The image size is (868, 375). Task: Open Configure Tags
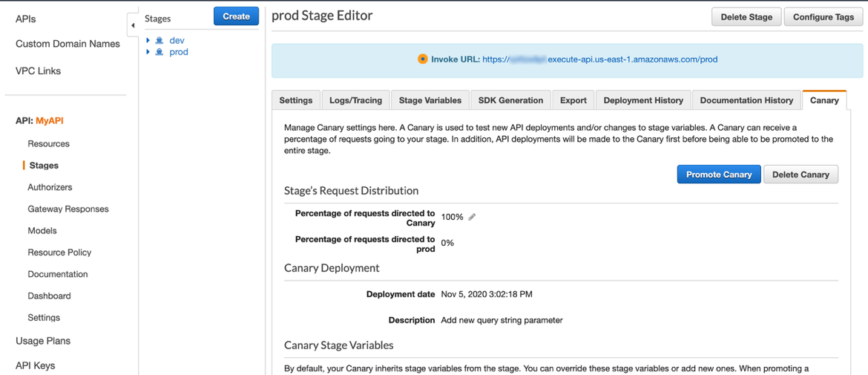pyautogui.click(x=823, y=17)
